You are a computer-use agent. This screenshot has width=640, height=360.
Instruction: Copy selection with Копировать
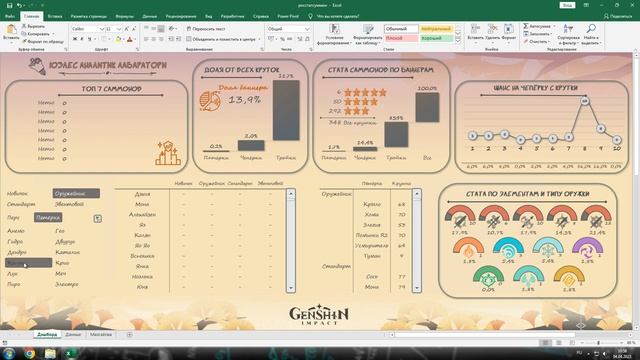click(x=36, y=34)
